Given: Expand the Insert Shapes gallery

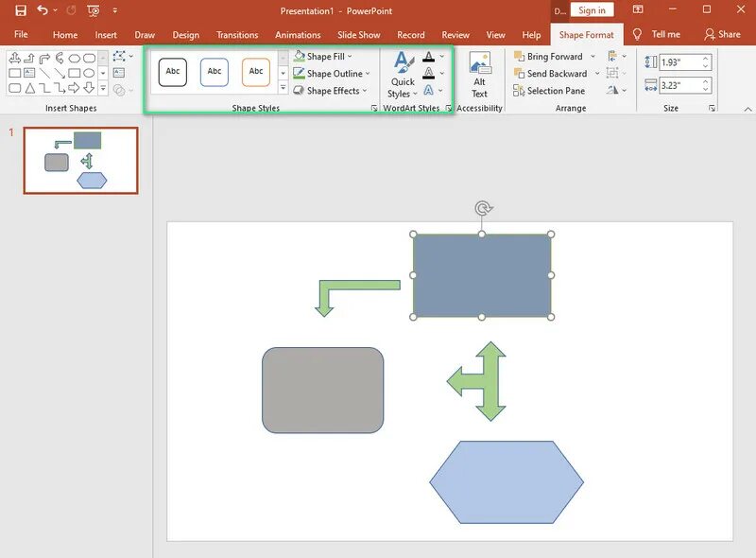Looking at the screenshot, I should pyautogui.click(x=103, y=88).
